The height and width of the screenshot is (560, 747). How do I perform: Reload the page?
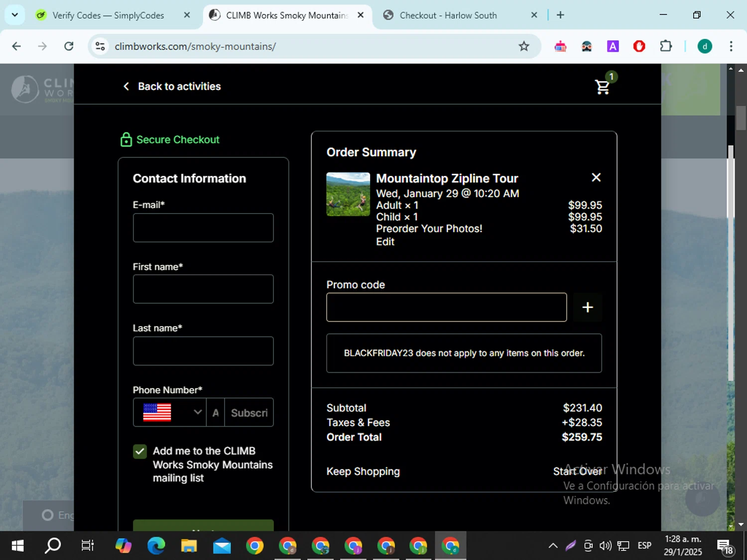[69, 46]
